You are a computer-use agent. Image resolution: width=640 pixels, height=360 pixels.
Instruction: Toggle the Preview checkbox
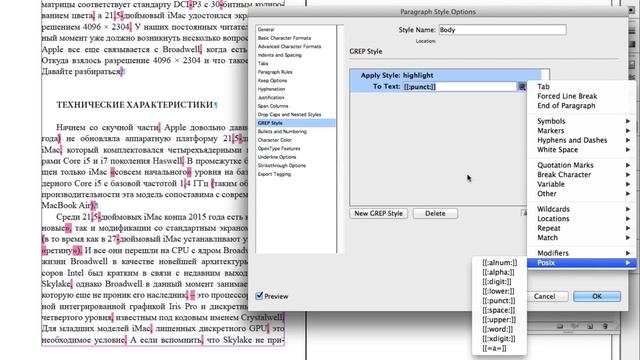pos(259,296)
